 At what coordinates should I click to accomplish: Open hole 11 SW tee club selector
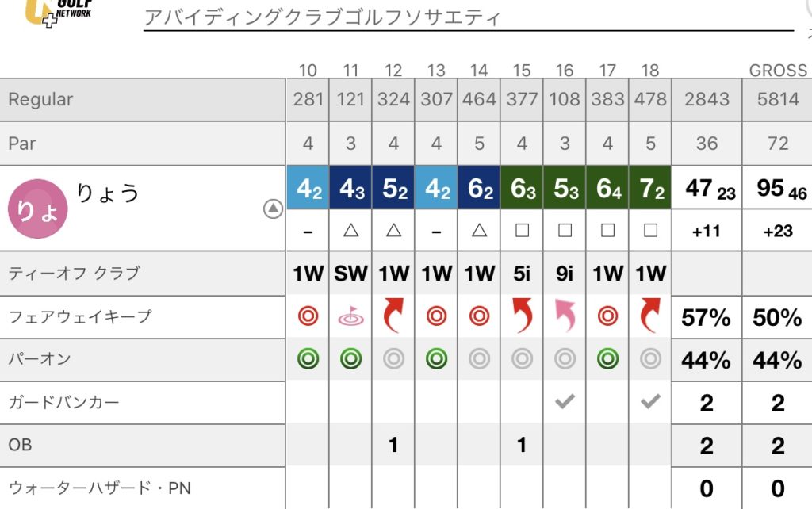350,274
